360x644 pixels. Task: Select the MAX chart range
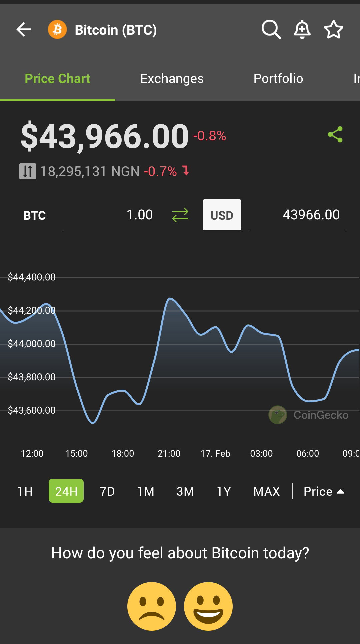tap(267, 491)
